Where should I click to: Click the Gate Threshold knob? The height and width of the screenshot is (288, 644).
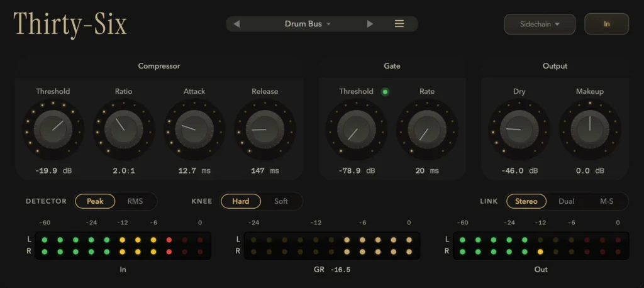[x=356, y=129]
